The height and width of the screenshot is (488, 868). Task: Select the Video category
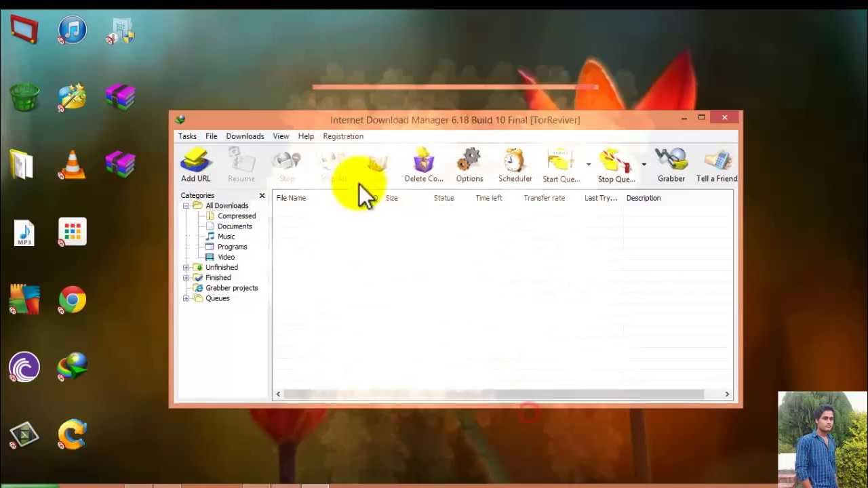[x=226, y=257]
